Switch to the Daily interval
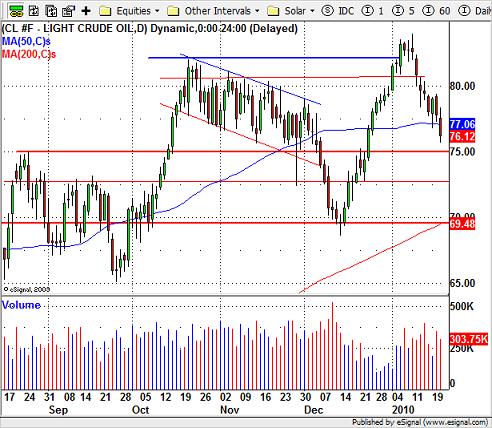Screen dimensions: 492x428 [x=475, y=11]
